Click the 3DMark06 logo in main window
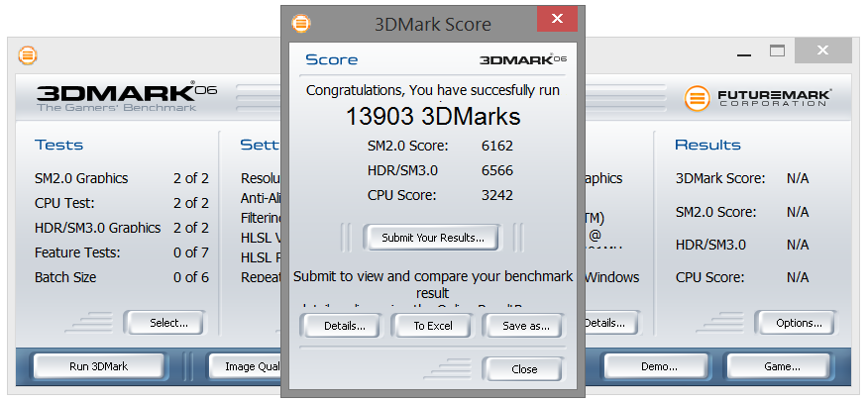868x402 pixels. [x=126, y=96]
